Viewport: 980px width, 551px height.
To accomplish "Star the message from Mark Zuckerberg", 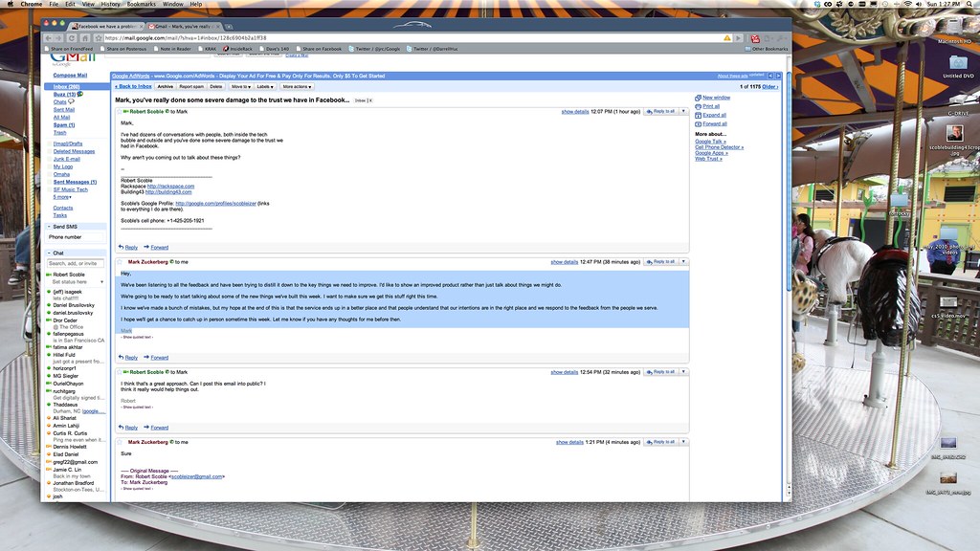I will pos(121,261).
